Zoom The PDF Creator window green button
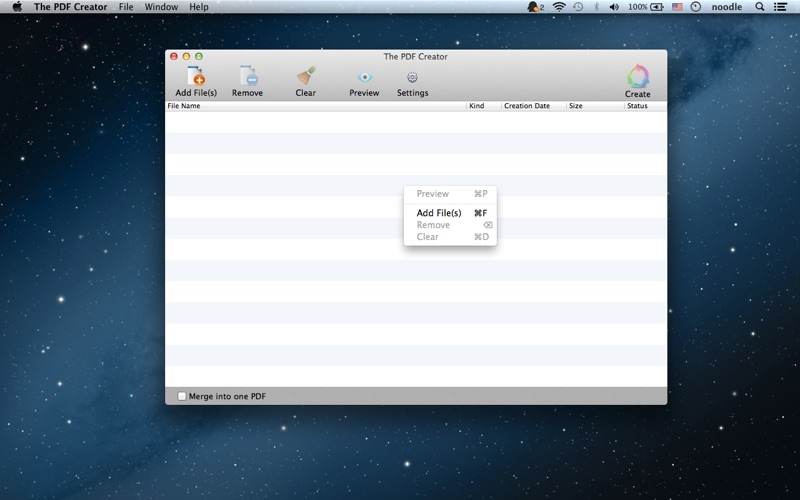The width and height of the screenshot is (800, 500). click(x=199, y=56)
